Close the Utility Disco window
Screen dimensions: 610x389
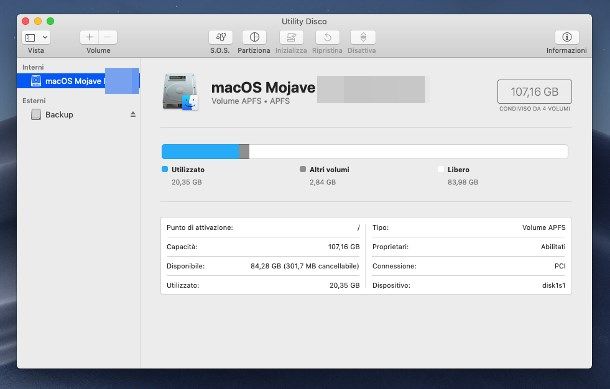[x=26, y=21]
